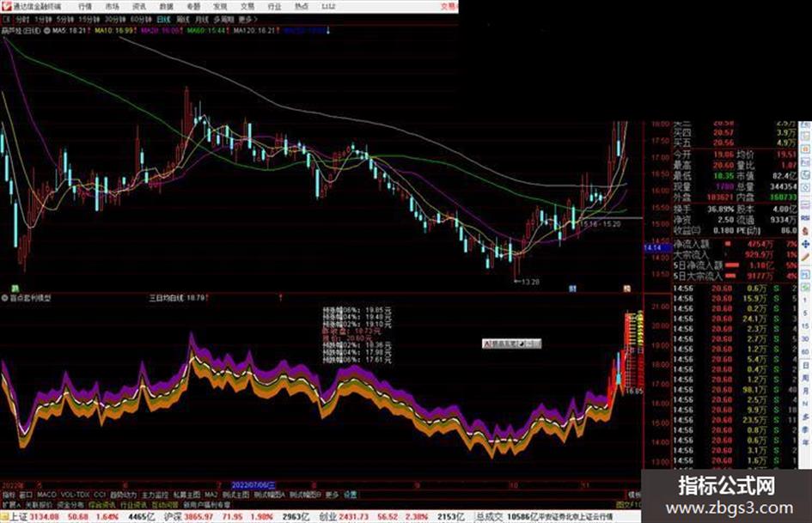
Task: Select the 日线 daily chart tab
Action: 163,19
